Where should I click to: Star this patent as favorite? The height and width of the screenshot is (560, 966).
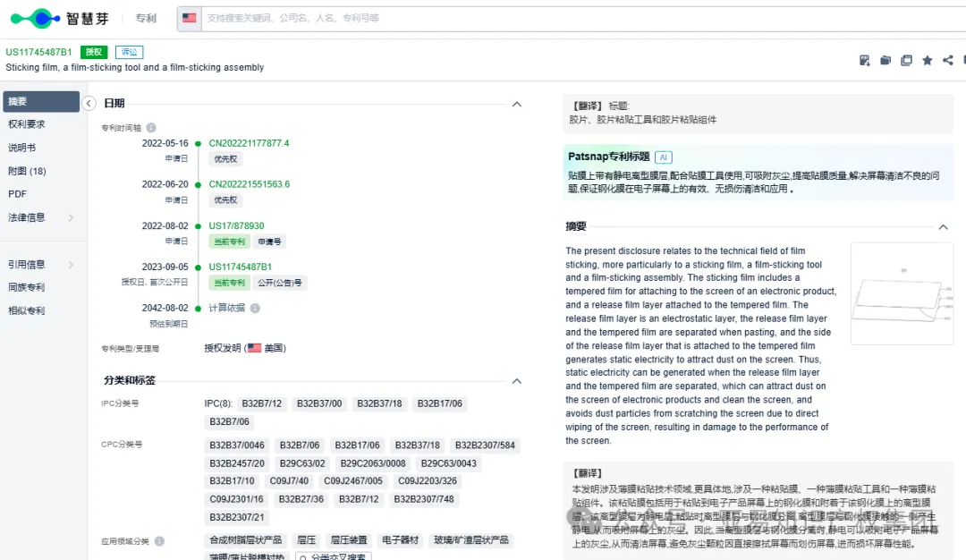(x=928, y=60)
